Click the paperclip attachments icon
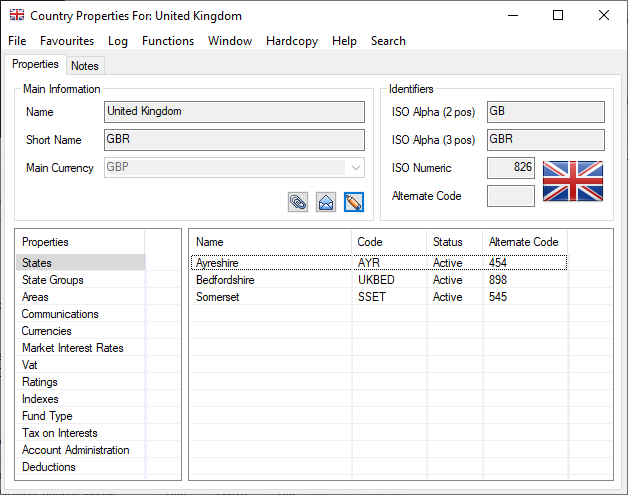The image size is (628, 495). (298, 202)
